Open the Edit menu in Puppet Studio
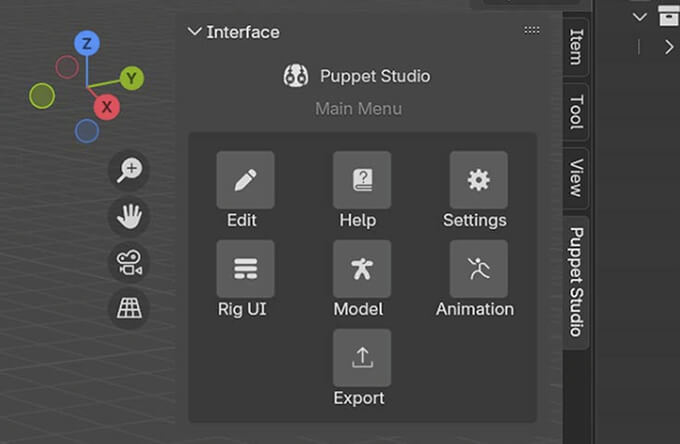The height and width of the screenshot is (444, 680). pyautogui.click(x=245, y=181)
